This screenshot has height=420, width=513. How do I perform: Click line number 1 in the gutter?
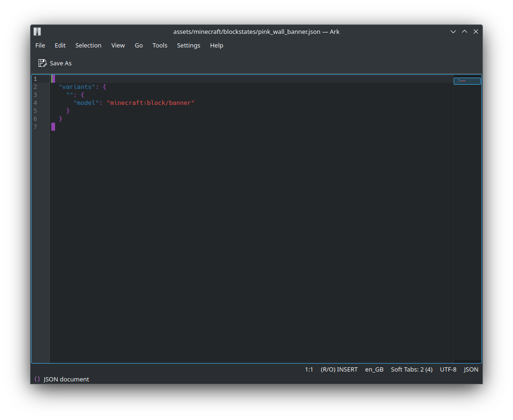(x=35, y=79)
